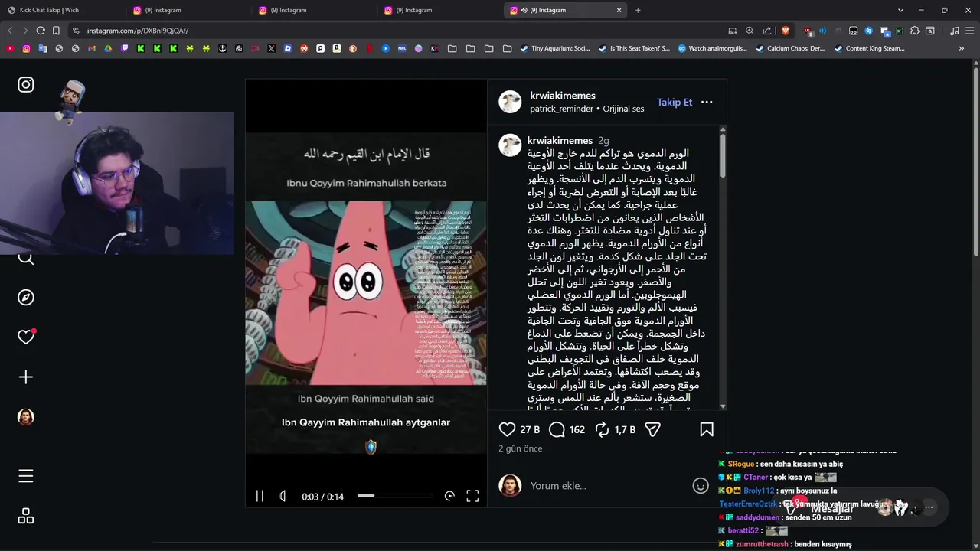
Task: Reload the current page
Action: tap(41, 31)
